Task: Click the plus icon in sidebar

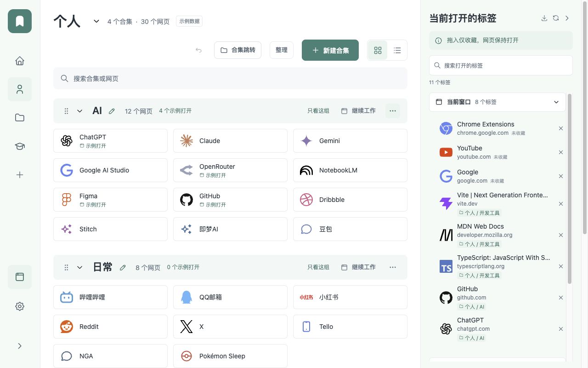Action: pos(20,175)
